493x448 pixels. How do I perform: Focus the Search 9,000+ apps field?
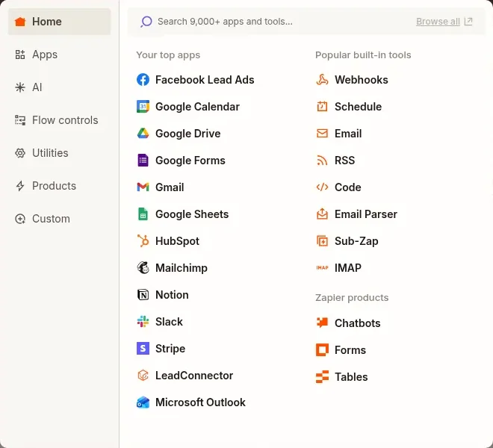click(306, 22)
